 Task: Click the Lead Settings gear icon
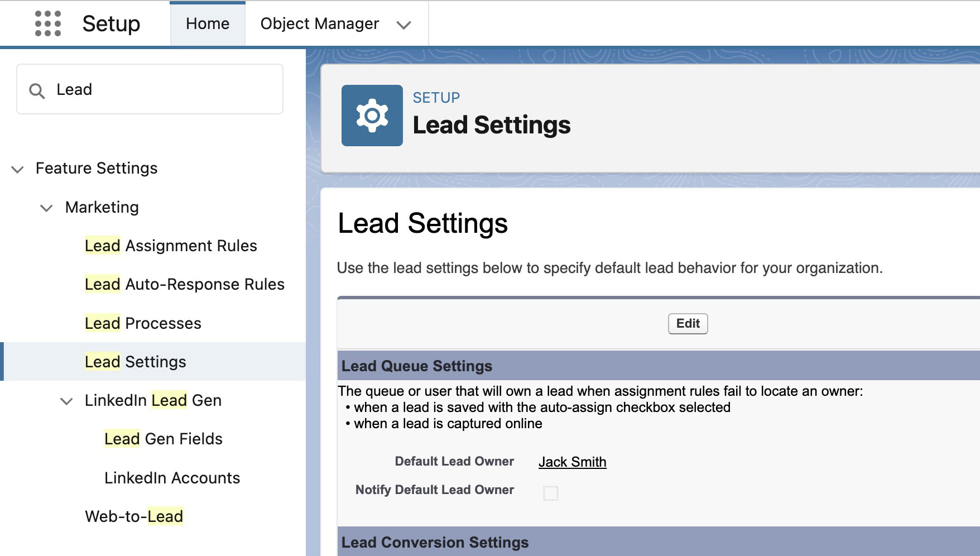372,116
